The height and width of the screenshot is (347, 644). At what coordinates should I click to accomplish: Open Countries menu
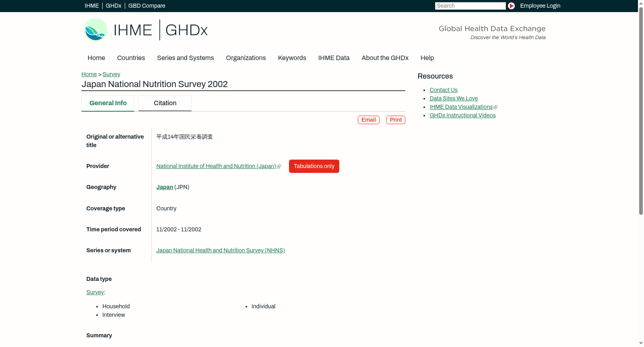point(131,58)
